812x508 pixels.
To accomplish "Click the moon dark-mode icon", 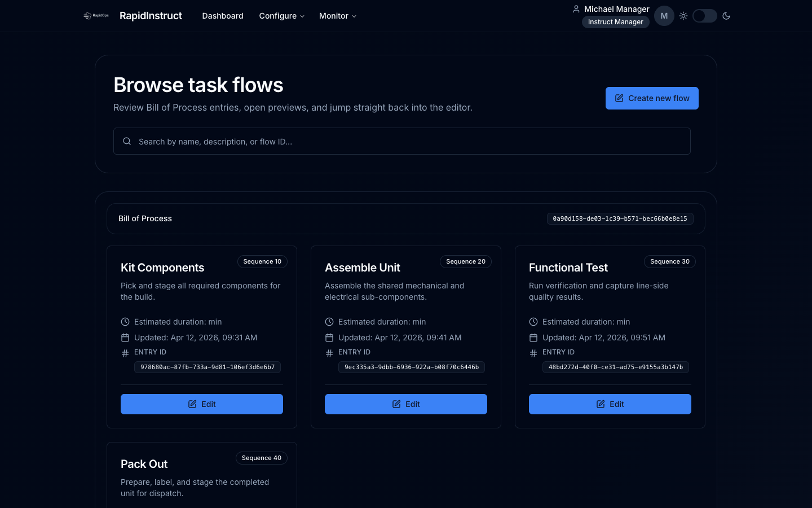I will click(x=726, y=16).
